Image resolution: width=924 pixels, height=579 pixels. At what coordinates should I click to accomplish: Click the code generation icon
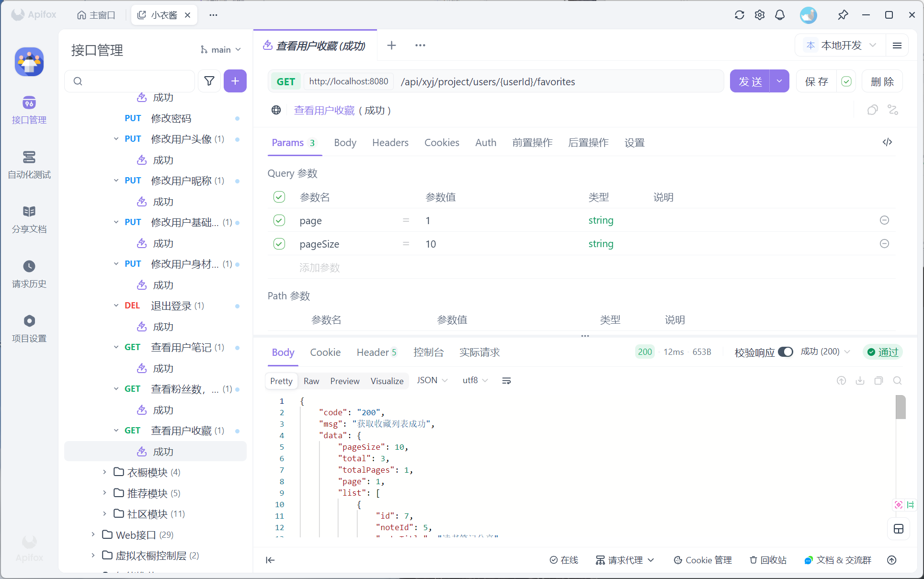tap(887, 142)
